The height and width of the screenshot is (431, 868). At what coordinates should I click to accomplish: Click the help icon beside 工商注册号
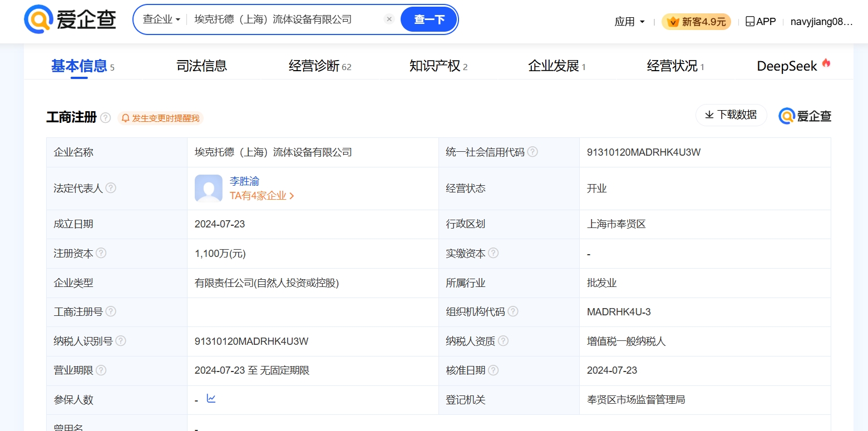(x=111, y=311)
